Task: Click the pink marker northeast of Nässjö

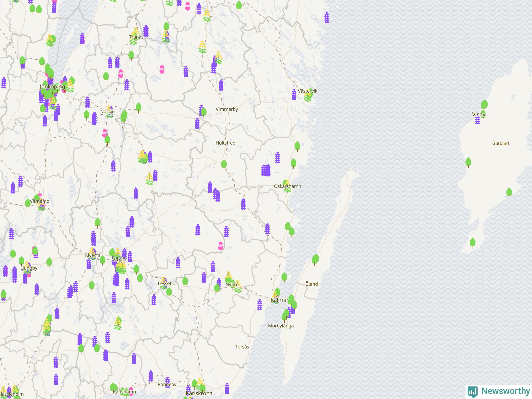Action: [121, 74]
